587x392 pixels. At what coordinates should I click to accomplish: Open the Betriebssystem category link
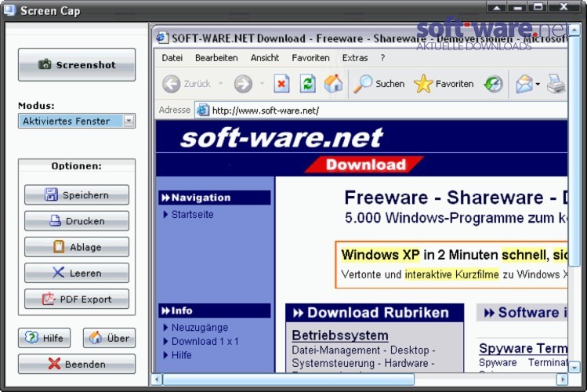point(340,336)
